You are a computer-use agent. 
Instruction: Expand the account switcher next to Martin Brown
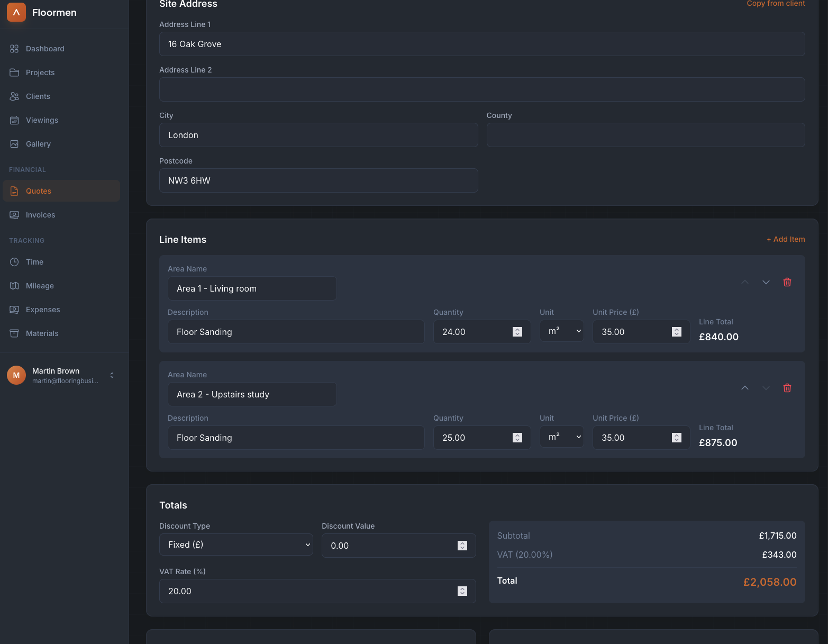pyautogui.click(x=112, y=375)
